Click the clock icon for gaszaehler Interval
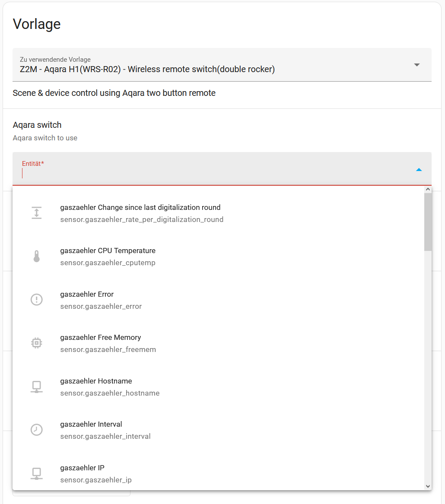 pos(37,430)
